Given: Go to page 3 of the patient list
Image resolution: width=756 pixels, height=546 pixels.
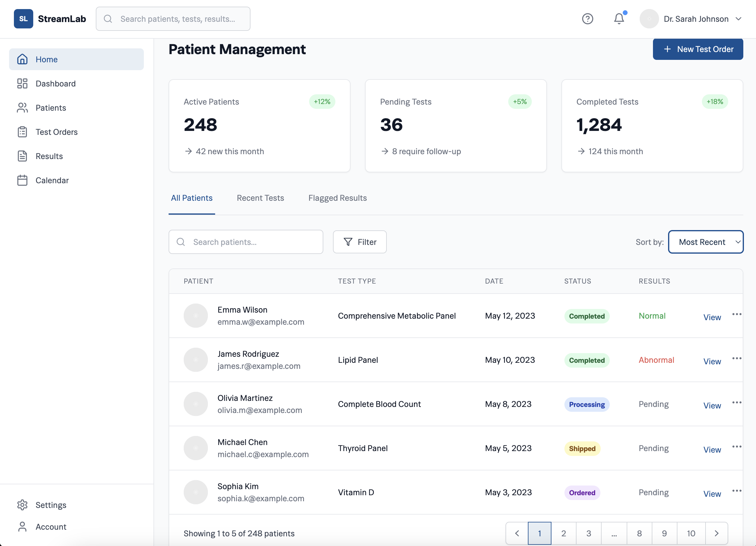Looking at the screenshot, I should click(x=589, y=533).
